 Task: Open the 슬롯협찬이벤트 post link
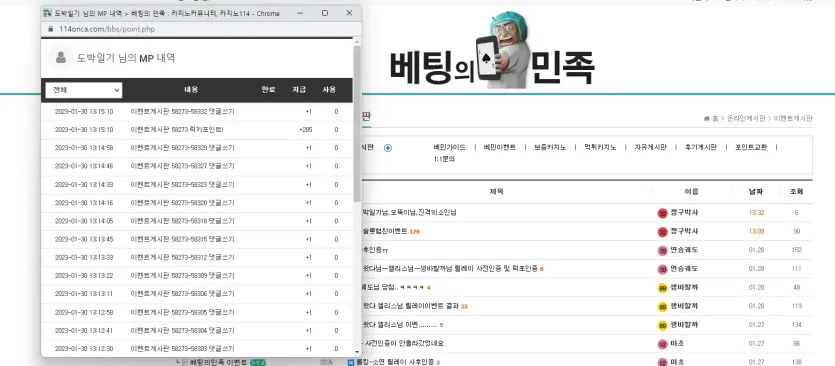[x=384, y=232]
